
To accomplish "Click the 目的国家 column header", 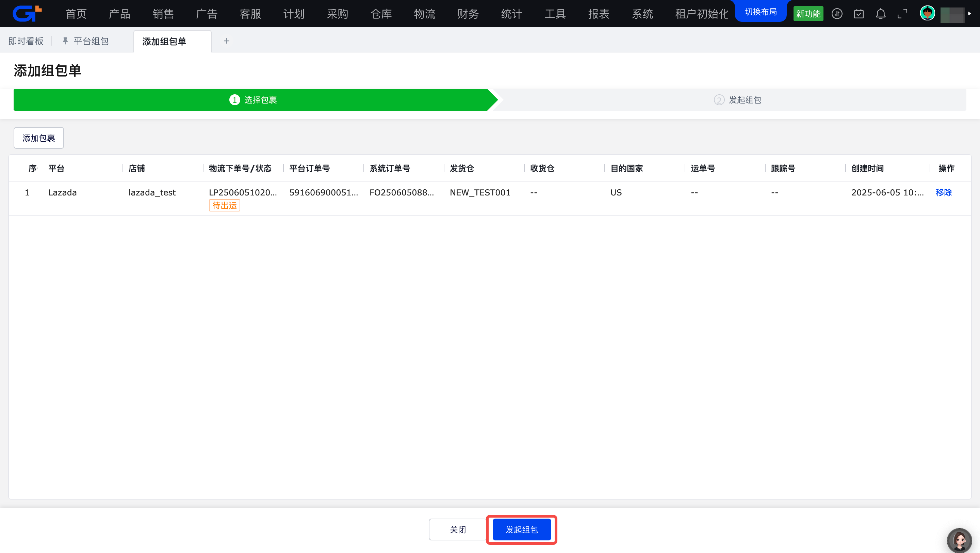I will coord(626,168).
